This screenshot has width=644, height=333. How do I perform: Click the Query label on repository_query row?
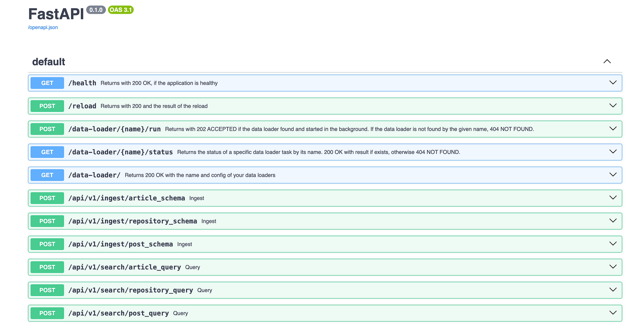click(205, 290)
